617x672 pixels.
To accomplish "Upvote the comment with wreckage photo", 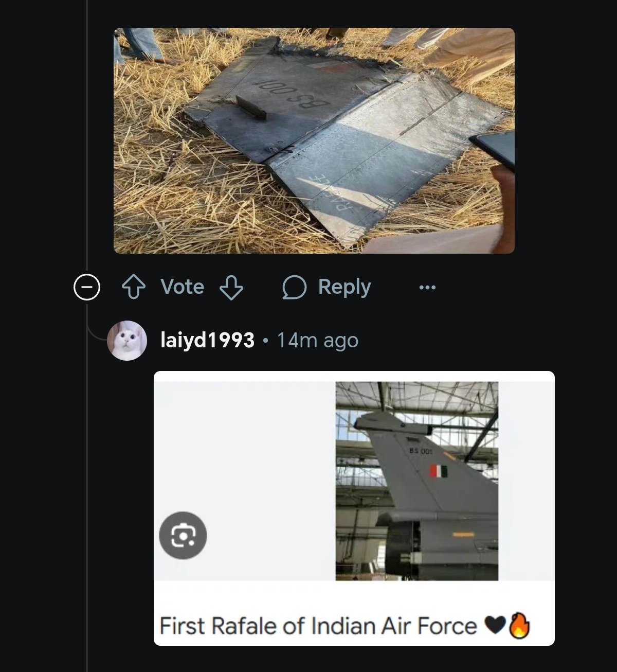I will (133, 287).
